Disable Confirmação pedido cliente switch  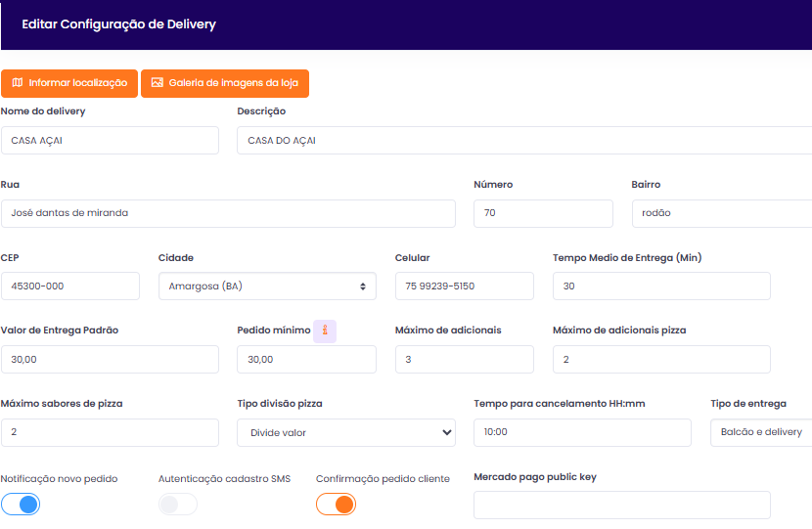[x=336, y=505]
